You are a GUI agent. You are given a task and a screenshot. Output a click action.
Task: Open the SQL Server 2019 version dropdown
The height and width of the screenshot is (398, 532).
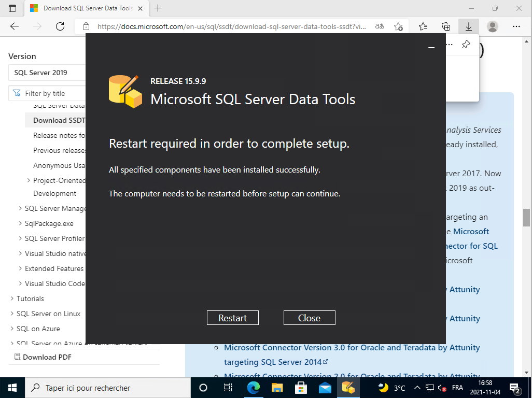(47, 73)
